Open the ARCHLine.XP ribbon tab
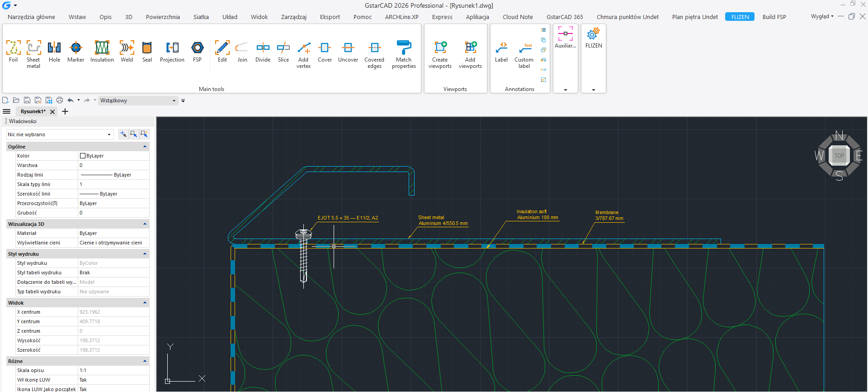This screenshot has width=868, height=392. coord(402,17)
